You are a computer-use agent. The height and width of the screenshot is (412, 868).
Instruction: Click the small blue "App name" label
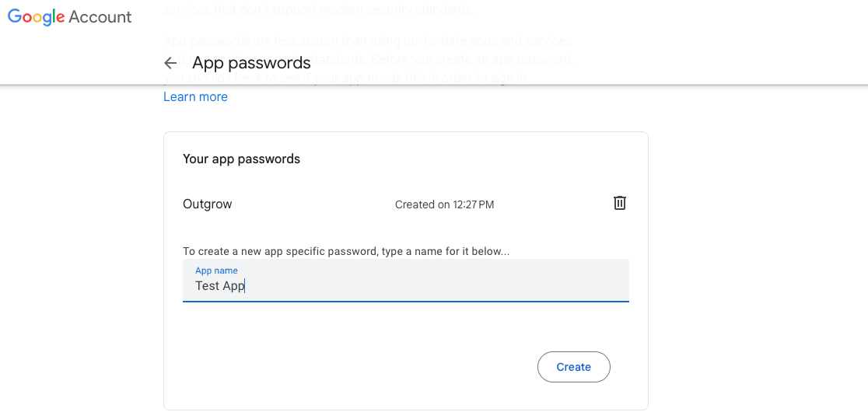point(216,271)
